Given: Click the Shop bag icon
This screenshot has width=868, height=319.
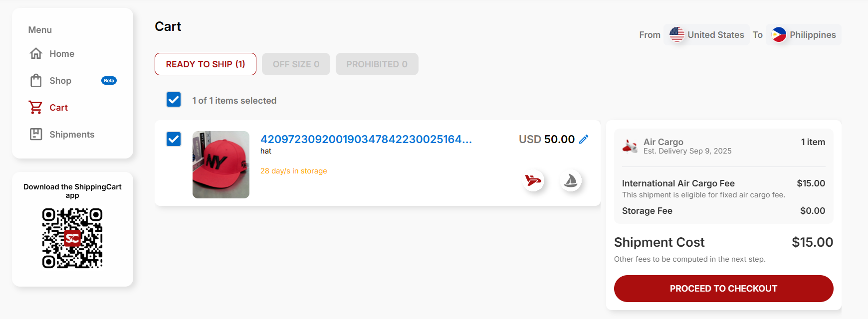Looking at the screenshot, I should (36, 81).
